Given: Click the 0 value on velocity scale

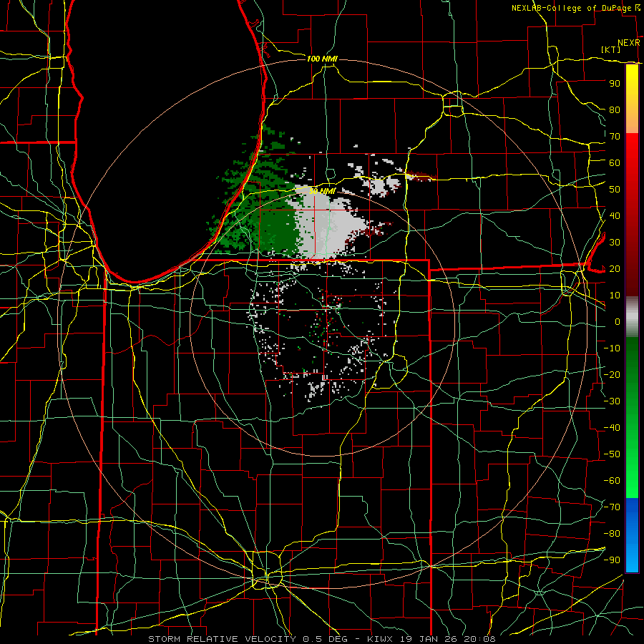Looking at the screenshot, I should coord(618,321).
